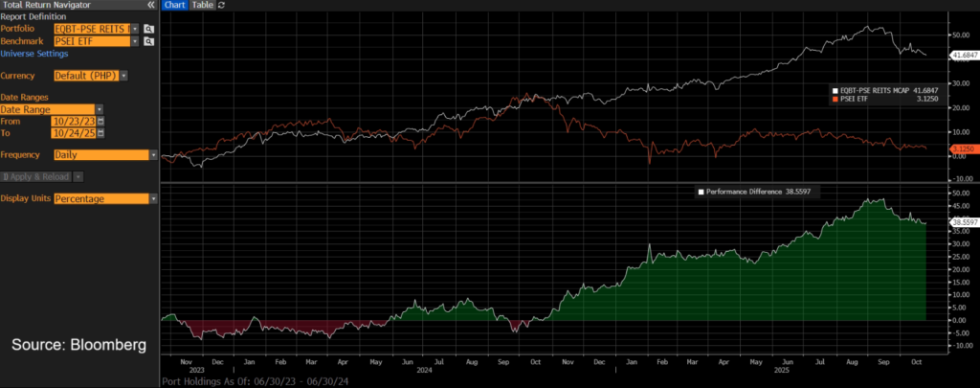980x388 pixels.
Task: Click the refresh icon next to Table tab
Action: tap(222, 5)
